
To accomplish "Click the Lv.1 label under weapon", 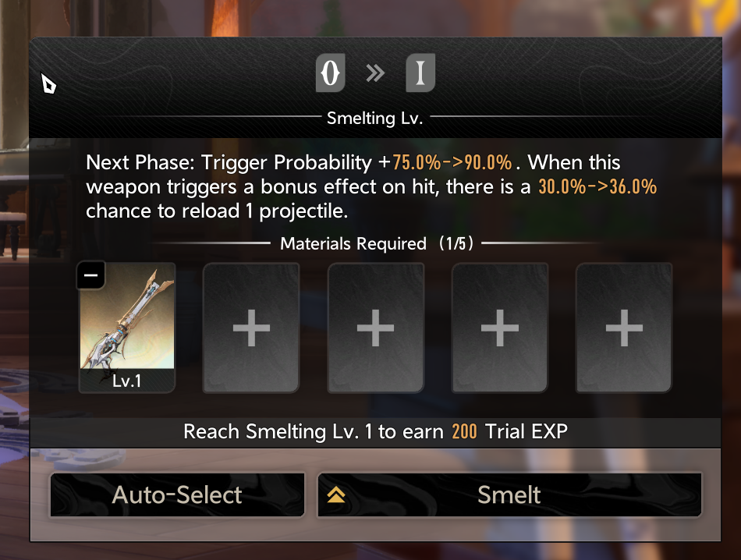I will pos(126,381).
